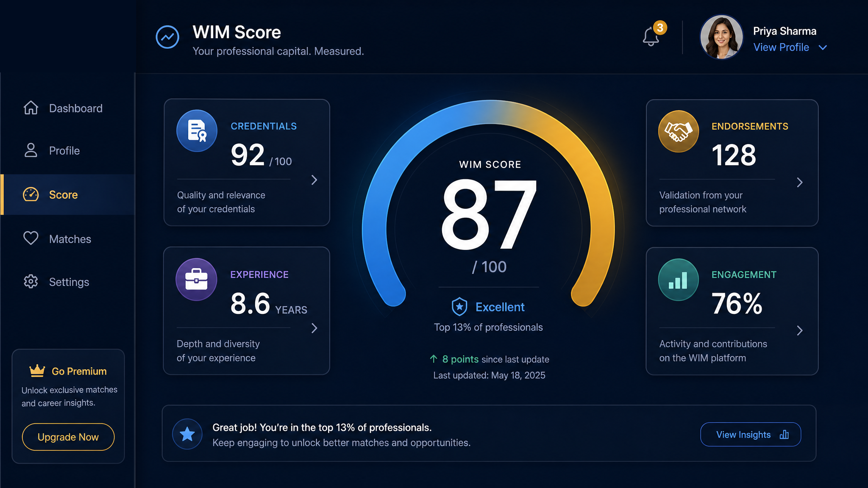Open Matches in sidebar
868x488 pixels.
pyautogui.click(x=68, y=239)
